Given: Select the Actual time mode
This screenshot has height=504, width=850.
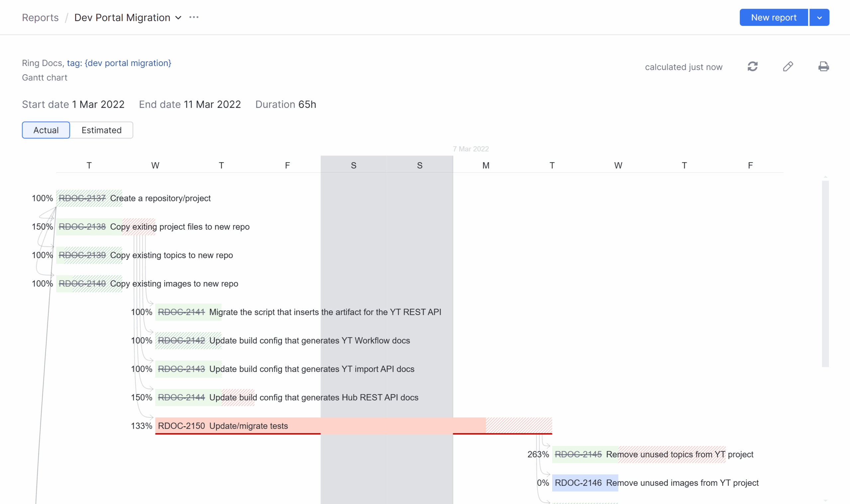Looking at the screenshot, I should point(46,130).
